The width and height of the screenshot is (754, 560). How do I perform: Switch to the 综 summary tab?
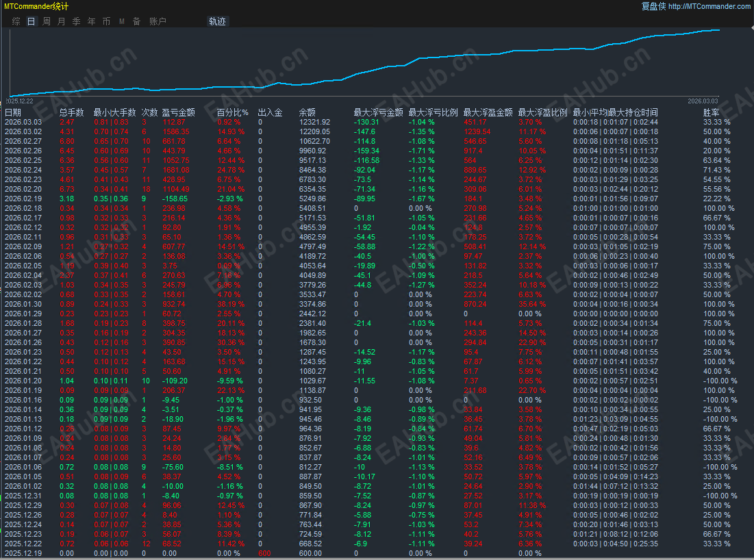tap(16, 21)
